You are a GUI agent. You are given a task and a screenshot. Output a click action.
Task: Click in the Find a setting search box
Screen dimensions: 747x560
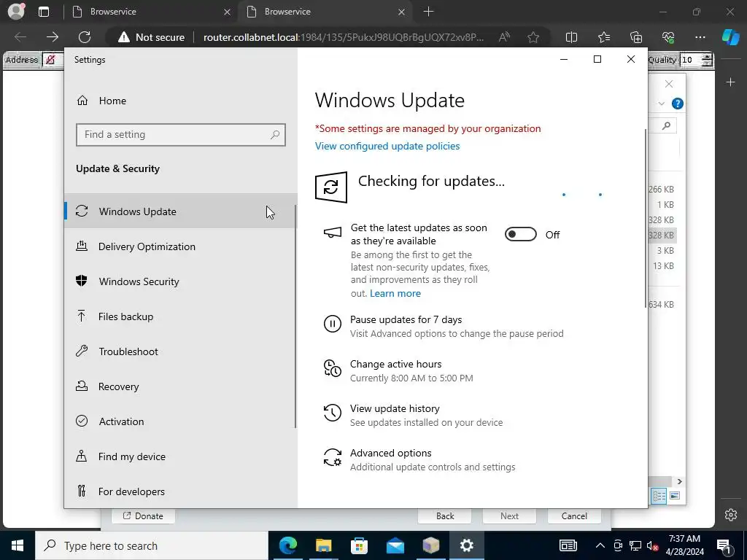(x=181, y=135)
